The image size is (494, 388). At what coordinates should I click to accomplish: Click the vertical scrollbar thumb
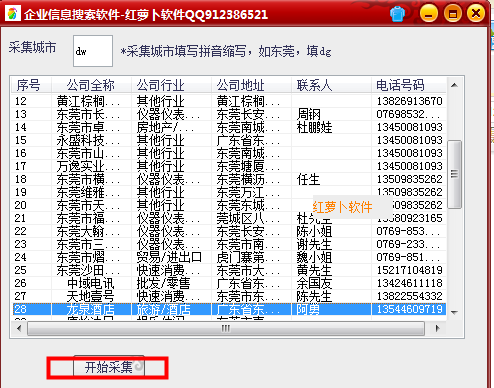(x=454, y=174)
